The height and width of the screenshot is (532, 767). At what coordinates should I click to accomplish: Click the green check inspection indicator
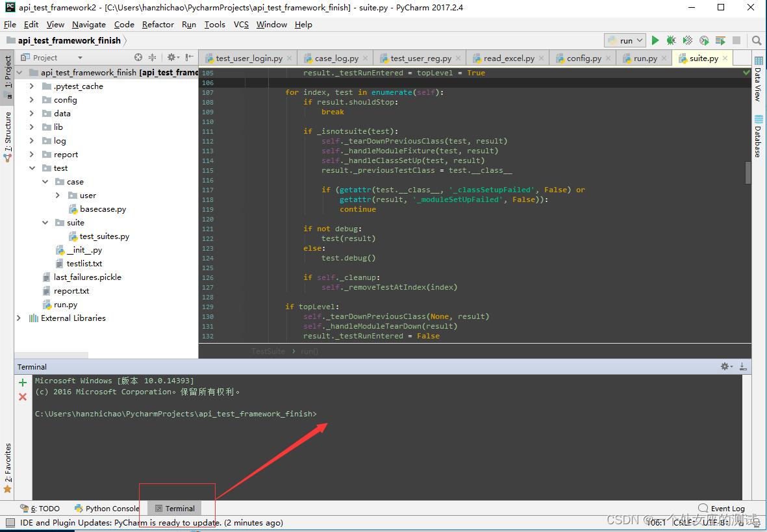[746, 73]
